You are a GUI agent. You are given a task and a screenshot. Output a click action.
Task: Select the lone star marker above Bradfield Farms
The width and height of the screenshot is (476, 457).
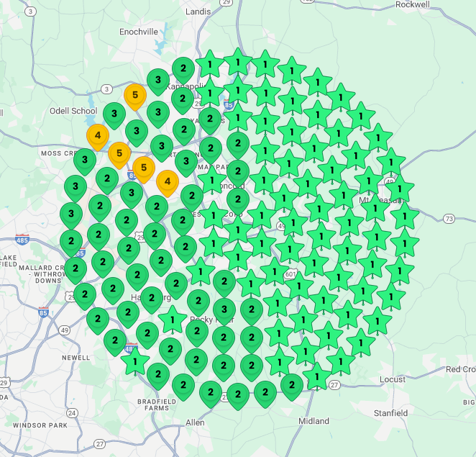pos(134,361)
